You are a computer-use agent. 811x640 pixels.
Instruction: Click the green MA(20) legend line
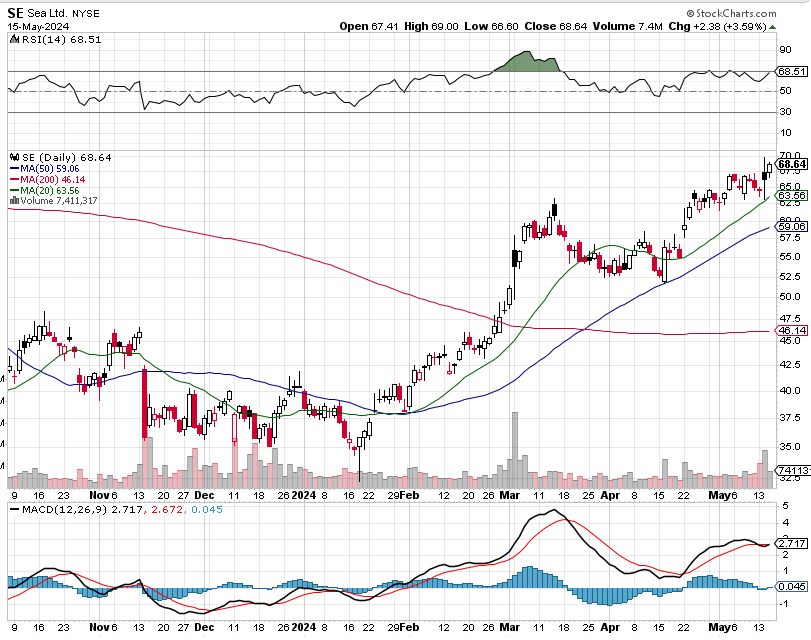[13, 190]
